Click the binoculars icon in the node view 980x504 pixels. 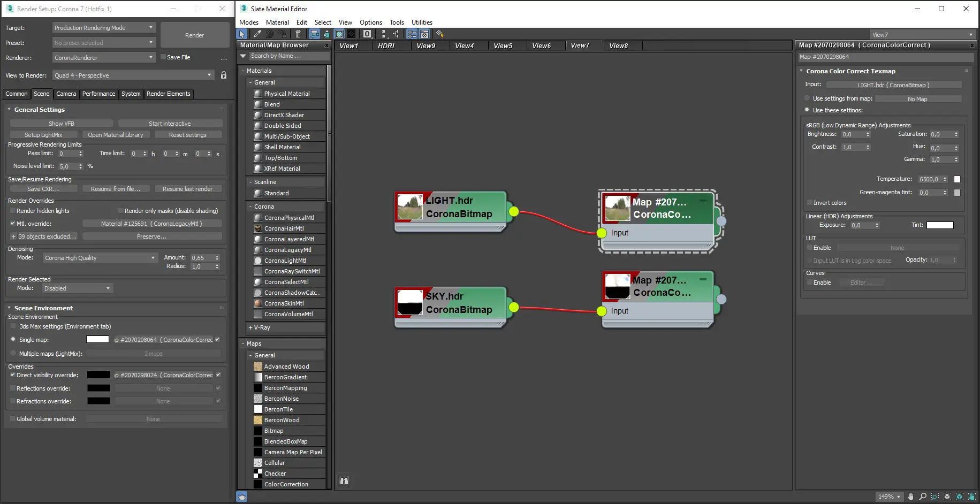(344, 480)
